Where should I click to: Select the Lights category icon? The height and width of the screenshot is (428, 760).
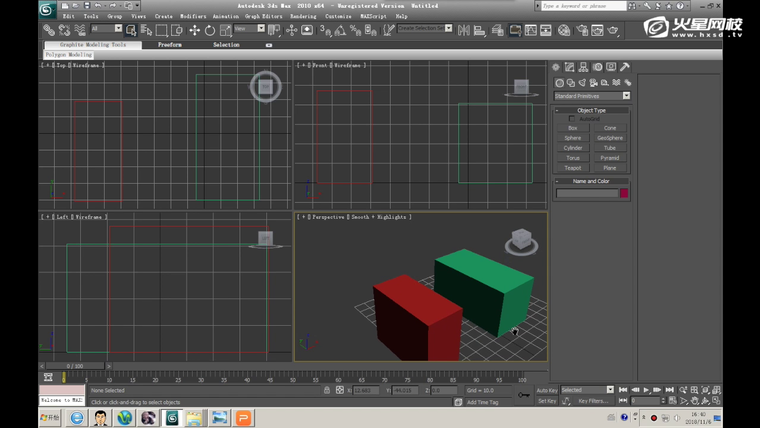pyautogui.click(x=582, y=83)
